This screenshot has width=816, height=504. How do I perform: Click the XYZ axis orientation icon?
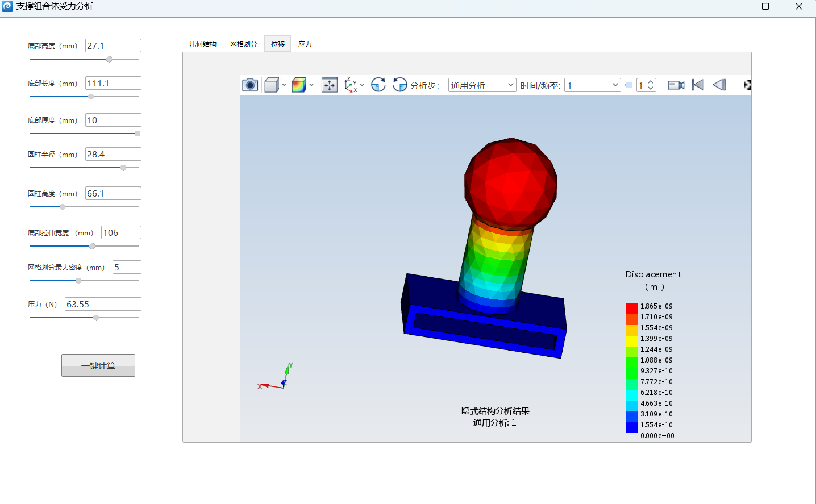coord(351,85)
